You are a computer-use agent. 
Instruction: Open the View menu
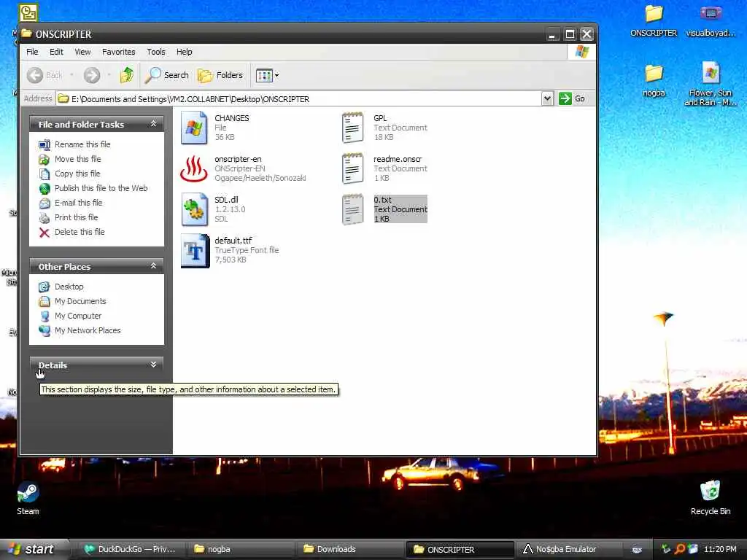click(x=82, y=52)
